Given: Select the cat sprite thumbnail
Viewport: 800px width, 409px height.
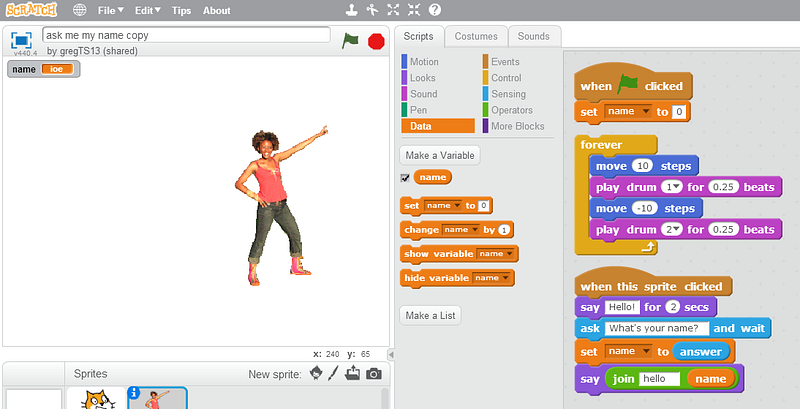Looking at the screenshot, I should (x=96, y=399).
